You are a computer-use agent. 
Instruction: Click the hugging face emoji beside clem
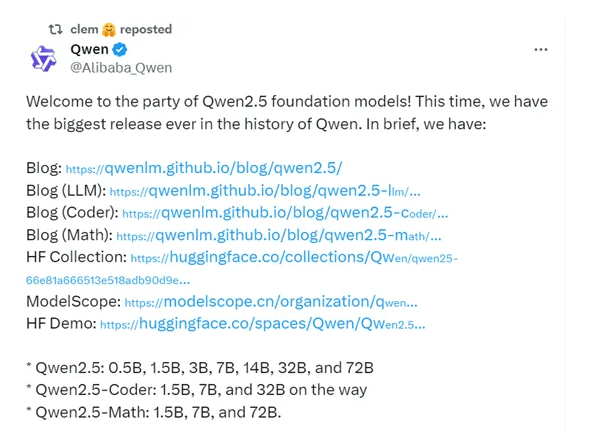109,29
